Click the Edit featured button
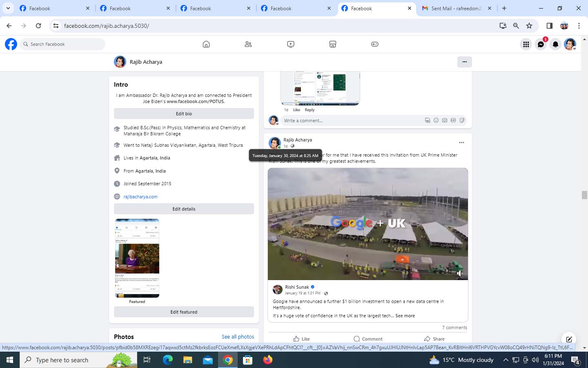The width and height of the screenshot is (588, 368). click(184, 312)
